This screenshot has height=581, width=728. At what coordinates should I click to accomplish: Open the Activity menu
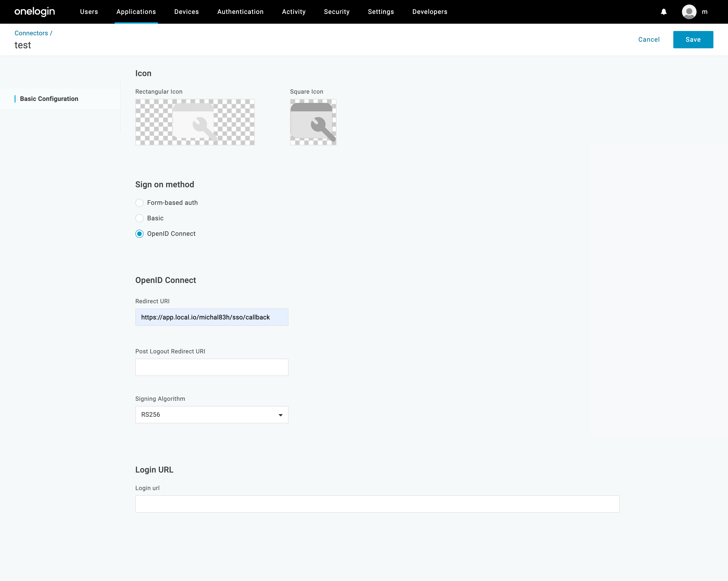pyautogui.click(x=294, y=12)
